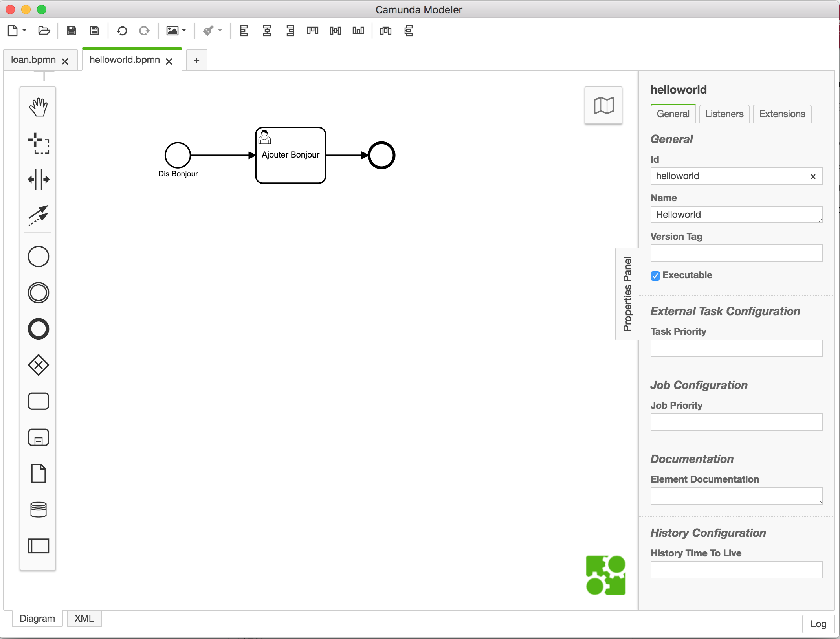The image size is (840, 639).
Task: Select the end event on canvas
Action: pyautogui.click(x=381, y=155)
